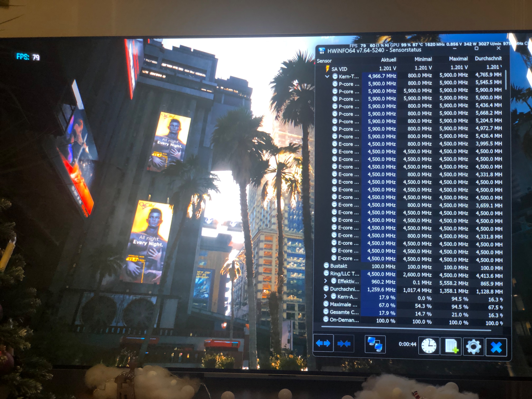Click the Durchschnitt column header
This screenshot has width=532, height=399.
coord(488,58)
